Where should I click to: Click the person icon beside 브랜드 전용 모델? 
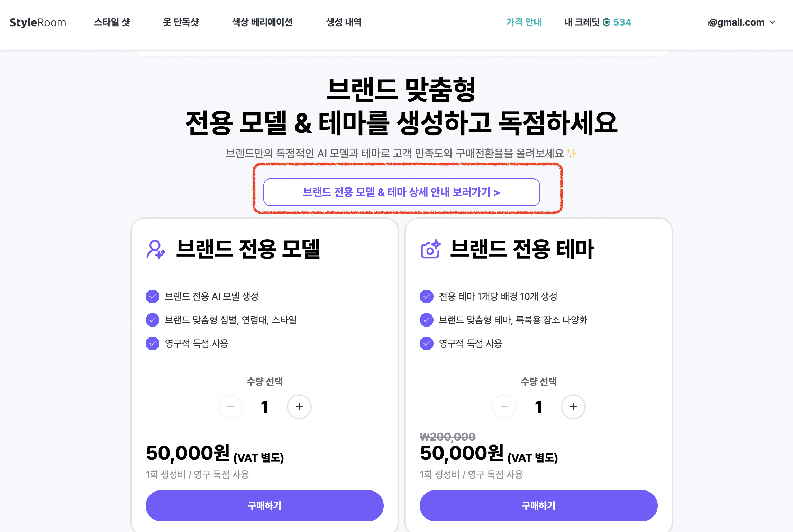click(x=155, y=248)
